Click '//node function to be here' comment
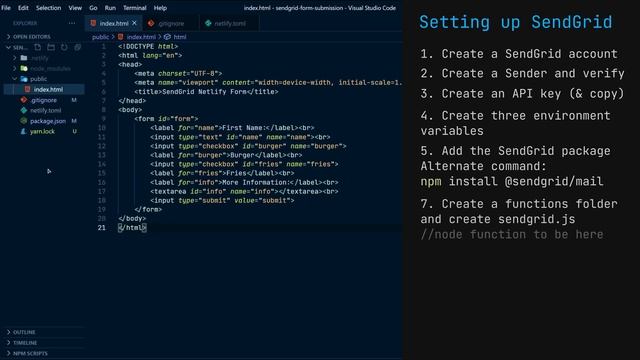Viewport: 640px width, 360px height. coord(512,234)
